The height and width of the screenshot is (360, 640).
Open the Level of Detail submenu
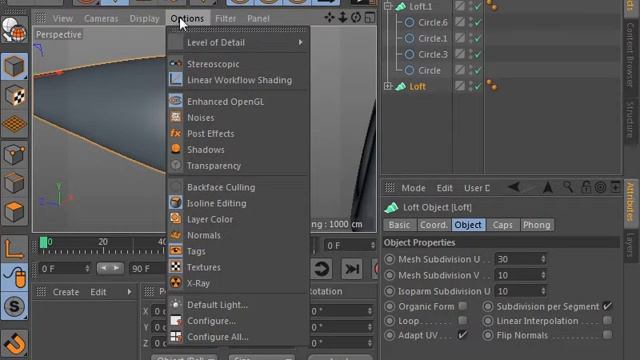[238, 42]
